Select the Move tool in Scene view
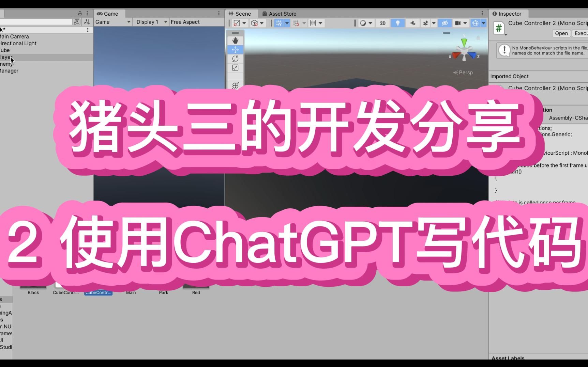The height and width of the screenshot is (367, 588). [235, 49]
